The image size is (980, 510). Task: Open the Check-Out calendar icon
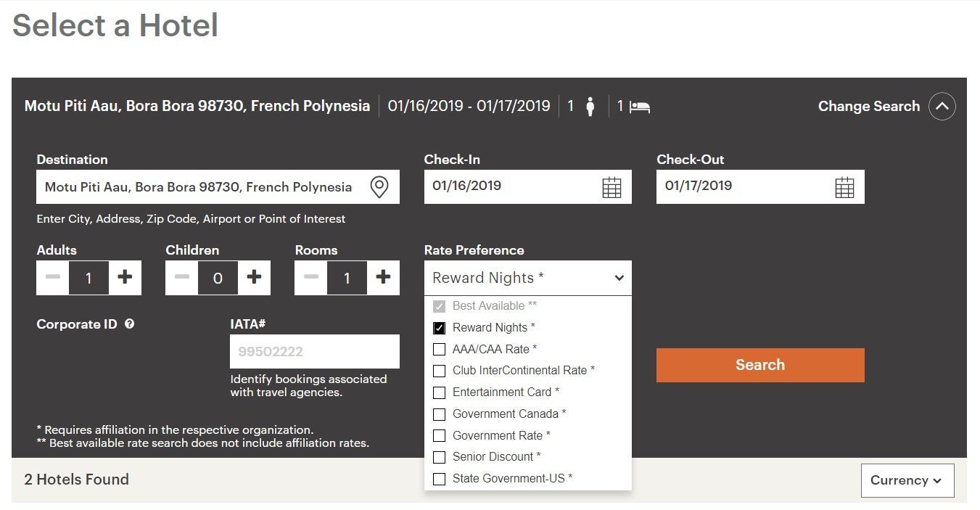point(844,187)
